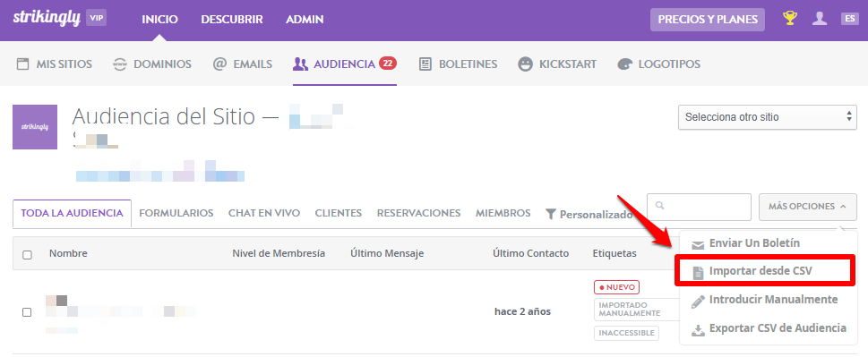Click the Kickstart smiley icon
The width and height of the screenshot is (868, 357).
[525, 64]
